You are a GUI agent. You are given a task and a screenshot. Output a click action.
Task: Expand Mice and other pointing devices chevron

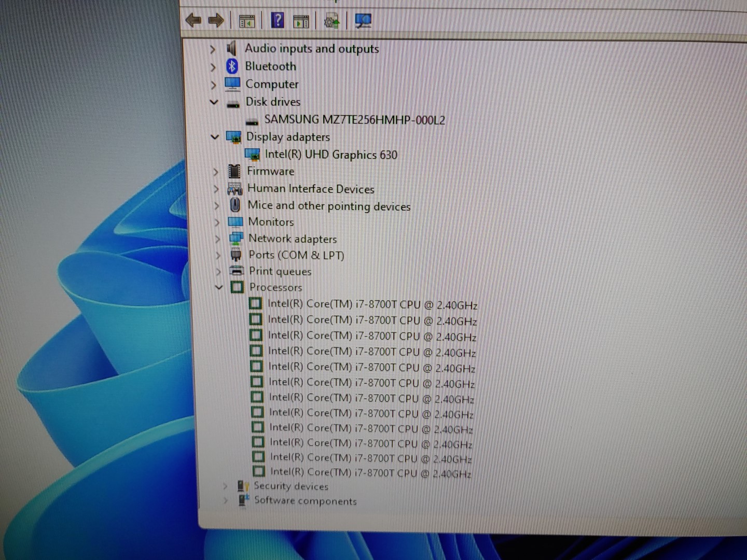coord(217,206)
